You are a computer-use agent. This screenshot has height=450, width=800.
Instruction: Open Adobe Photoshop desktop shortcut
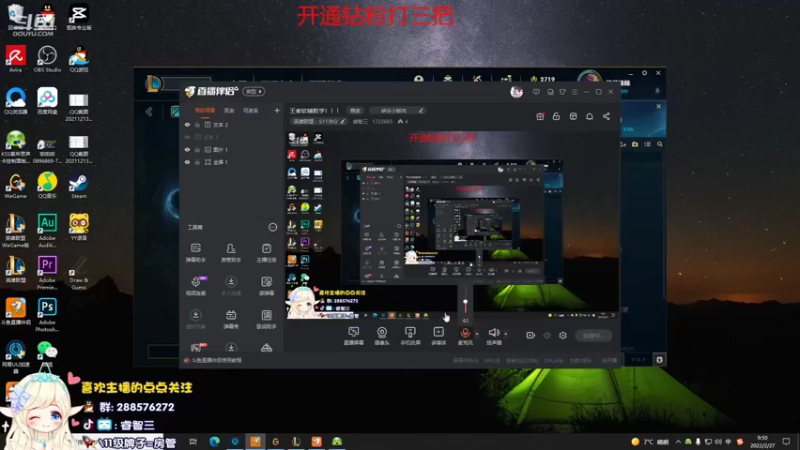pos(47,314)
